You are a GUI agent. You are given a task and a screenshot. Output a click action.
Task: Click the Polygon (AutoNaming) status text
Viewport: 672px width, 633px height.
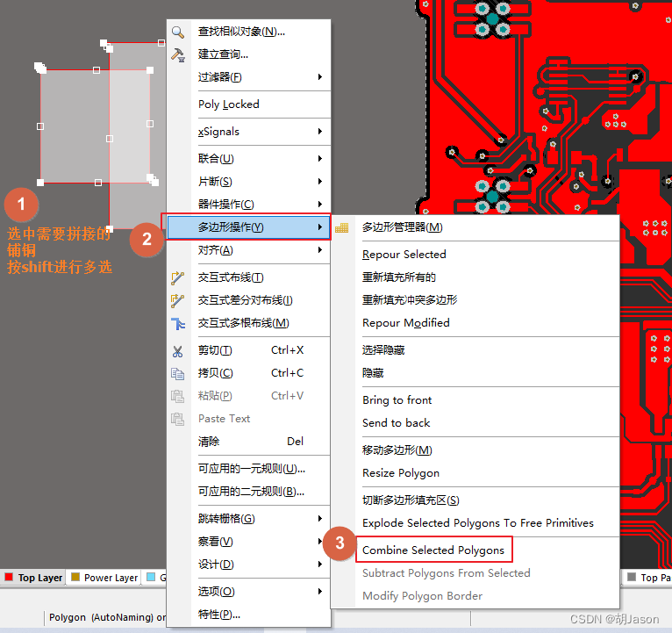pyautogui.click(x=107, y=617)
